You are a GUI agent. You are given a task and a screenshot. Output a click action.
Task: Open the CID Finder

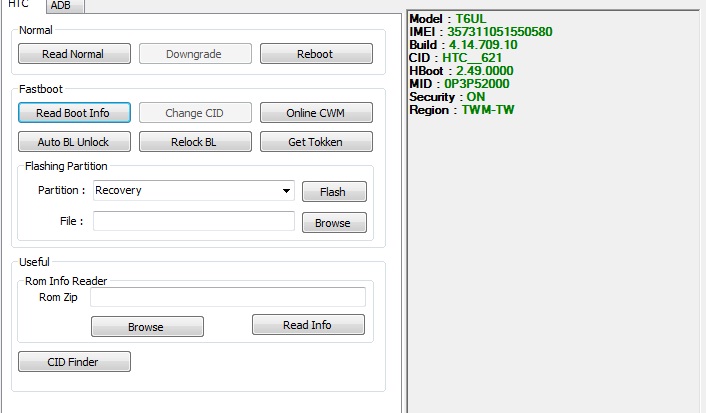74,362
